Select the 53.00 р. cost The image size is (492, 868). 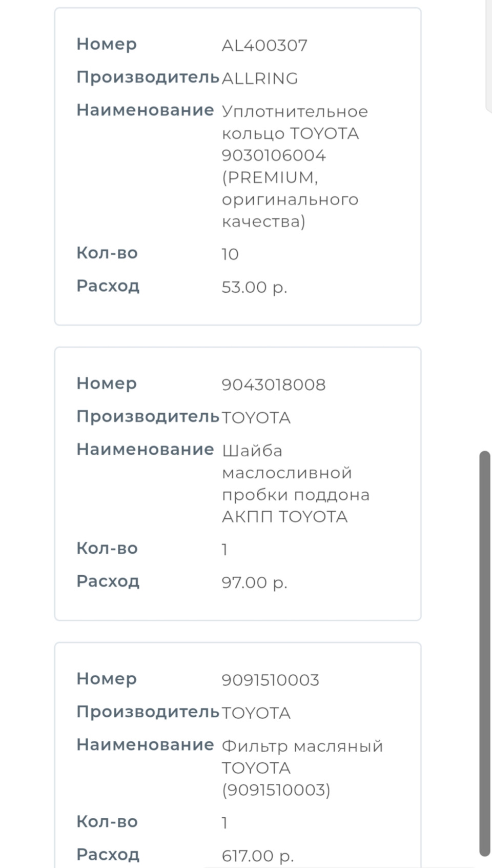[x=254, y=287]
